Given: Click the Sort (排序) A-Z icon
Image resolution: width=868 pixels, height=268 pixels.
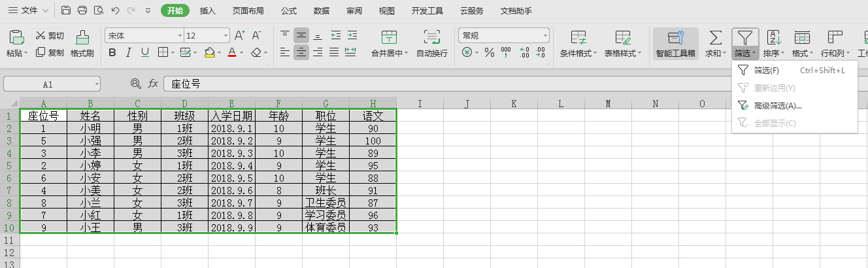Looking at the screenshot, I should point(774,37).
